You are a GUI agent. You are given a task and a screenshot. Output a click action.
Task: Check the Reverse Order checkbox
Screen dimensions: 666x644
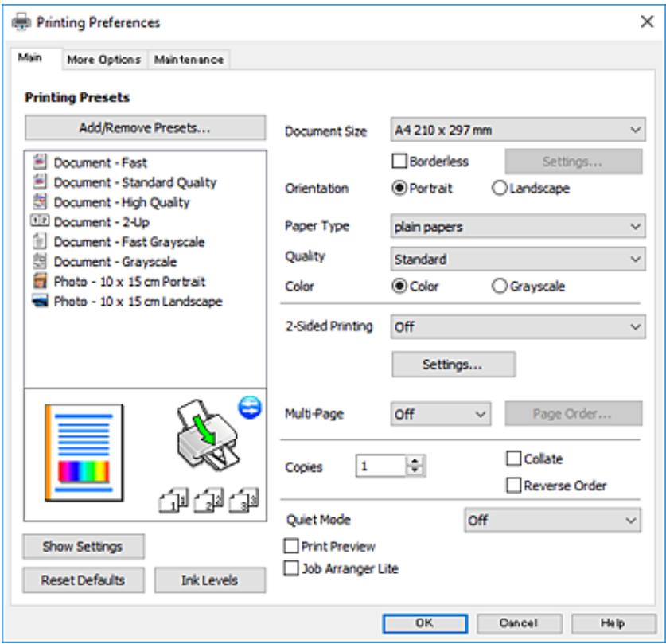click(x=513, y=485)
